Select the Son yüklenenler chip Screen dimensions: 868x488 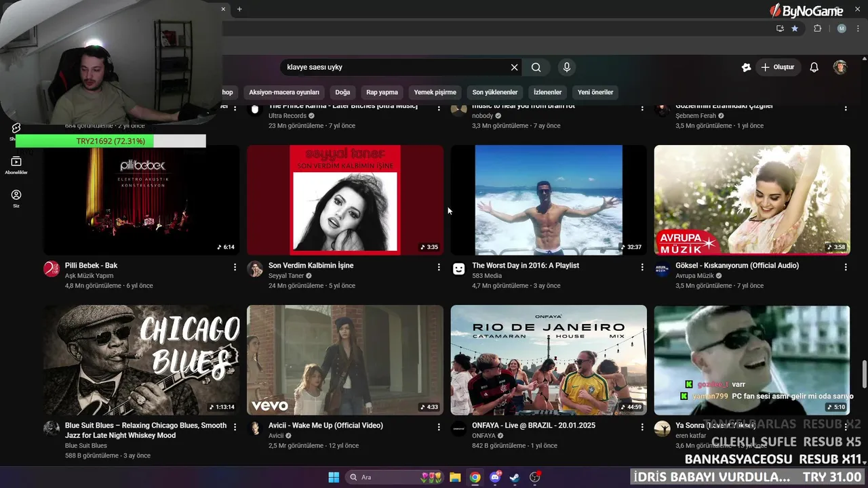[495, 92]
